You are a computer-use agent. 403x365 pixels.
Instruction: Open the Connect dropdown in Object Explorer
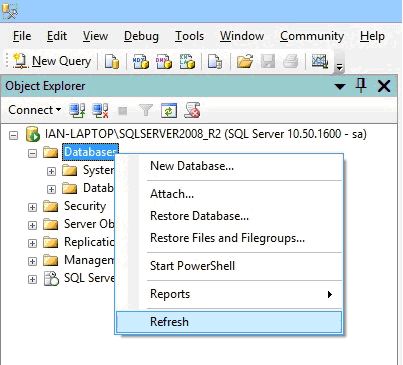pyautogui.click(x=34, y=110)
